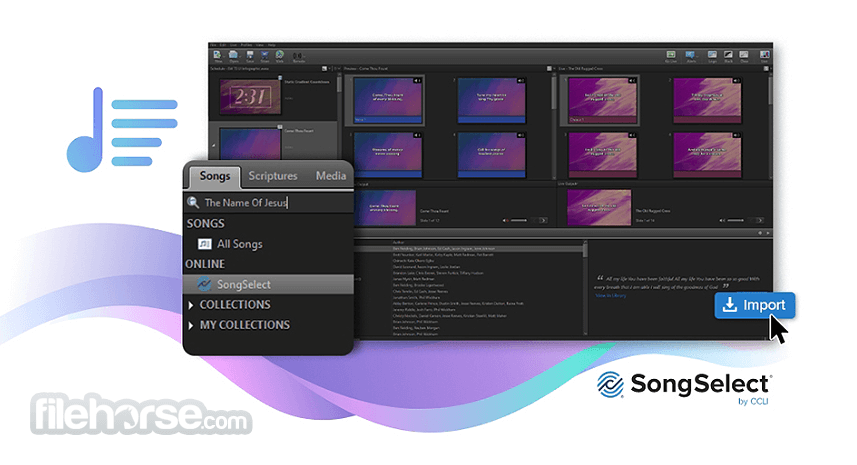Switch to the Media tab
The image size is (857, 465).
331,175
